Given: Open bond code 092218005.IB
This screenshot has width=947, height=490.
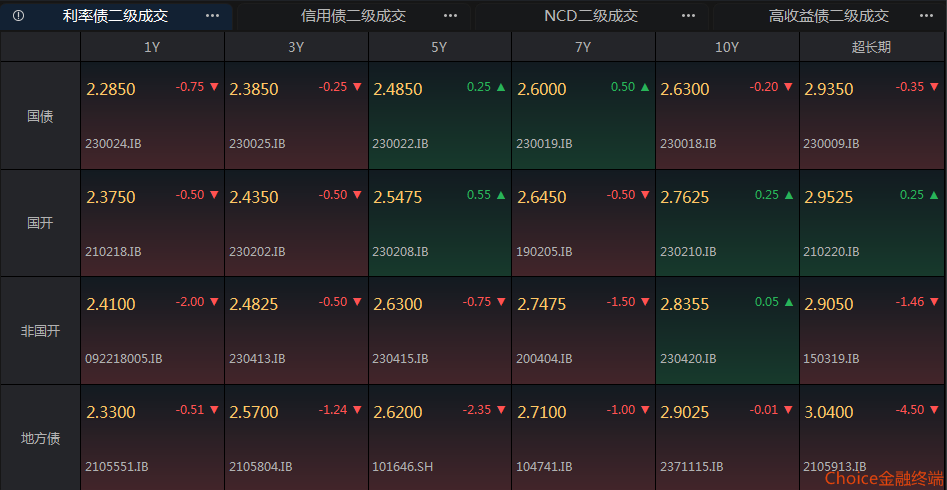Looking at the screenshot, I should click(x=124, y=359).
